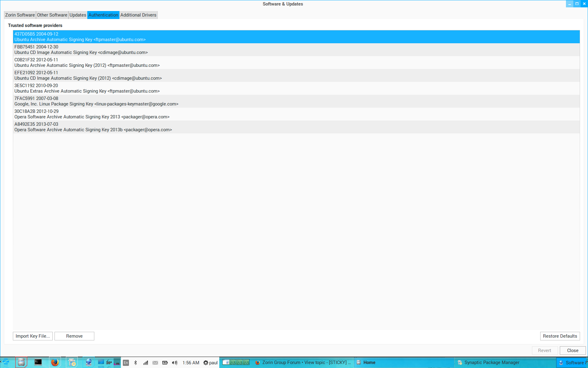Open the En keyboard layout indicator
The height and width of the screenshot is (368, 588).
[126, 362]
